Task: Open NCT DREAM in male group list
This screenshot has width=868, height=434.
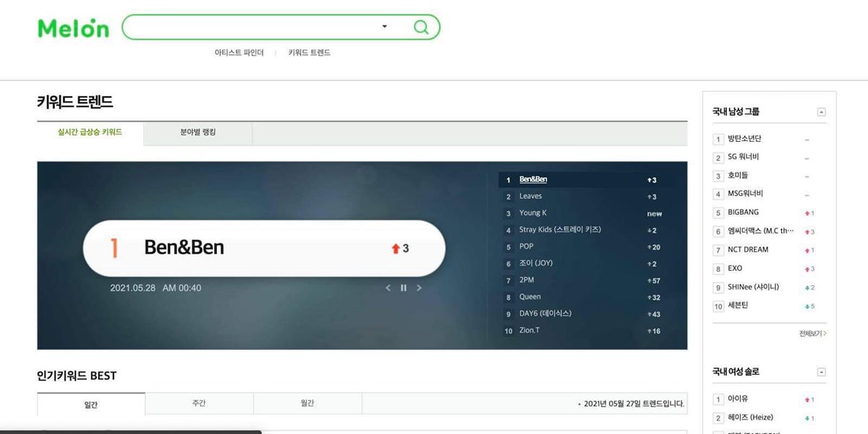Action: coord(749,250)
